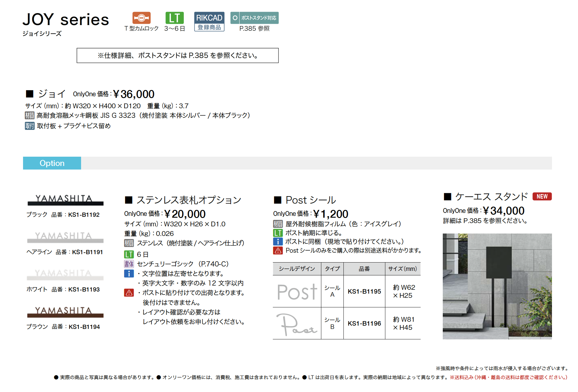Select the brown YAMASHITA nameplate sample

coord(65,312)
